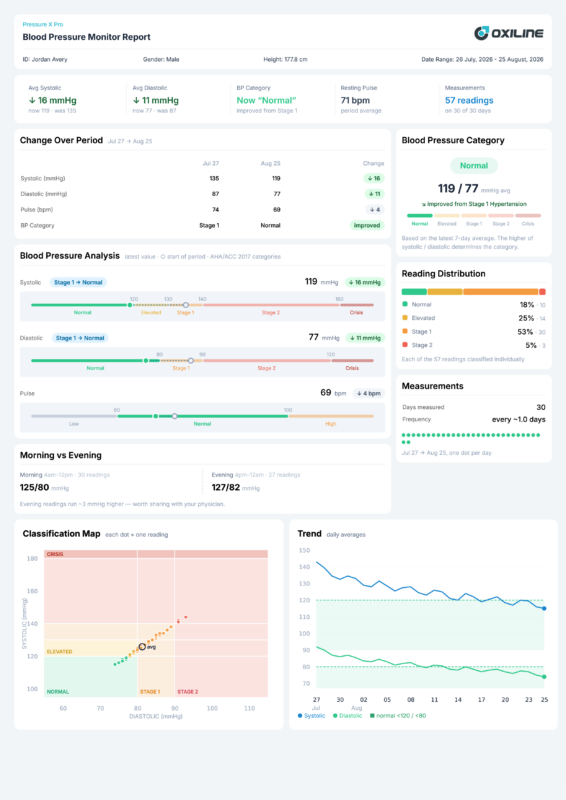
Task: Click the green latest-value dot on the diastolic scale
Action: click(x=146, y=361)
